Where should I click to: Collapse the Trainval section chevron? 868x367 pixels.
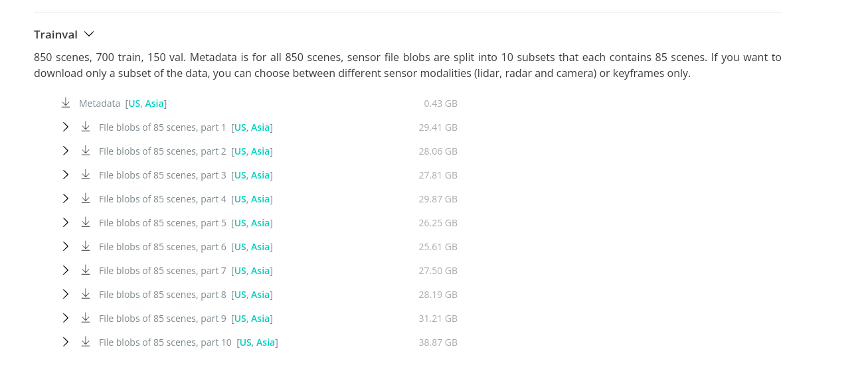pyautogui.click(x=89, y=34)
